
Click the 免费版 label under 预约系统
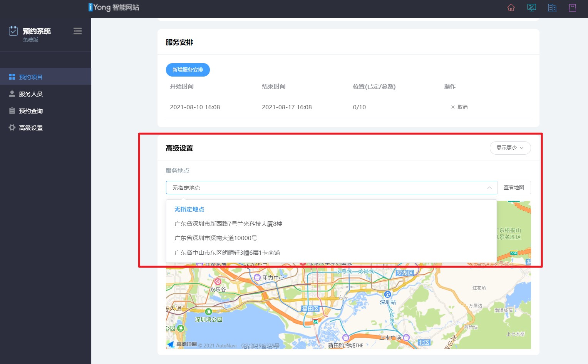[x=30, y=40]
